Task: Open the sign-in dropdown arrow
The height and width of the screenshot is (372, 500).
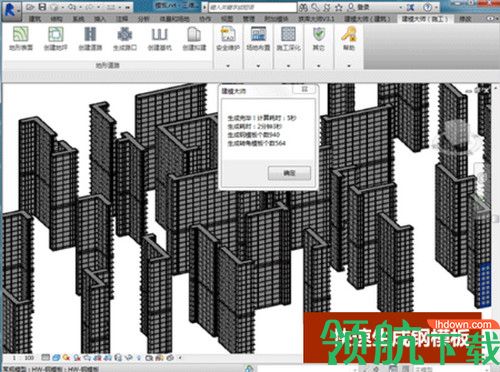Action: coord(401,7)
